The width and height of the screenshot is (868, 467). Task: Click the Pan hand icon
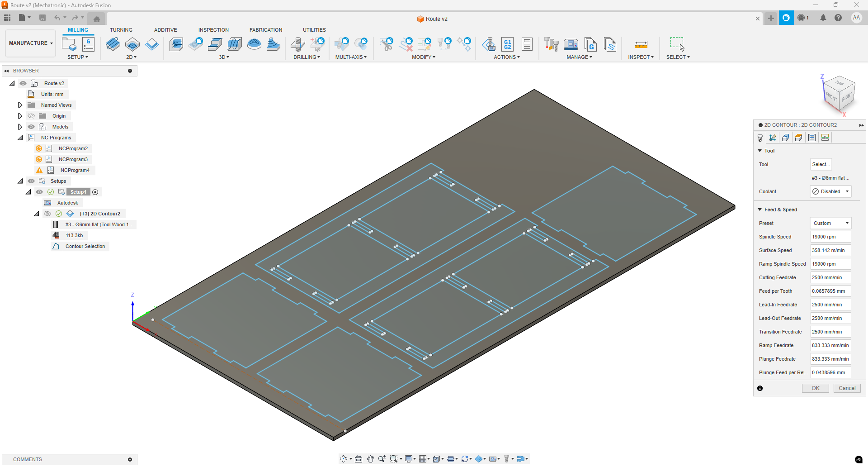click(370, 459)
